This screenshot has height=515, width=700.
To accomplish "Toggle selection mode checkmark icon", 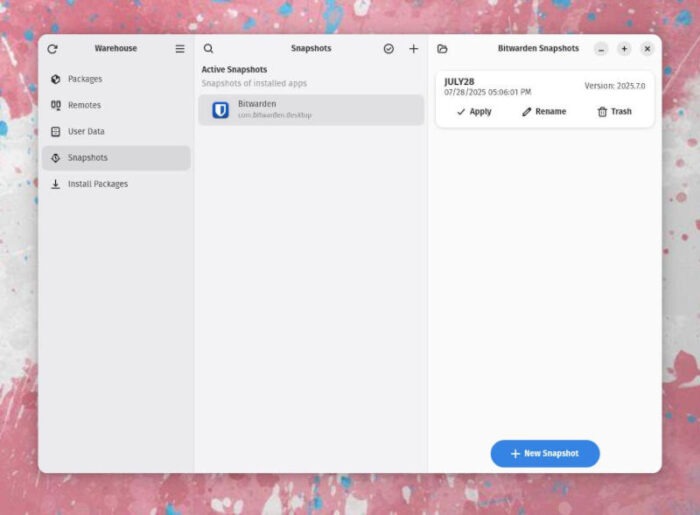I will tap(389, 49).
